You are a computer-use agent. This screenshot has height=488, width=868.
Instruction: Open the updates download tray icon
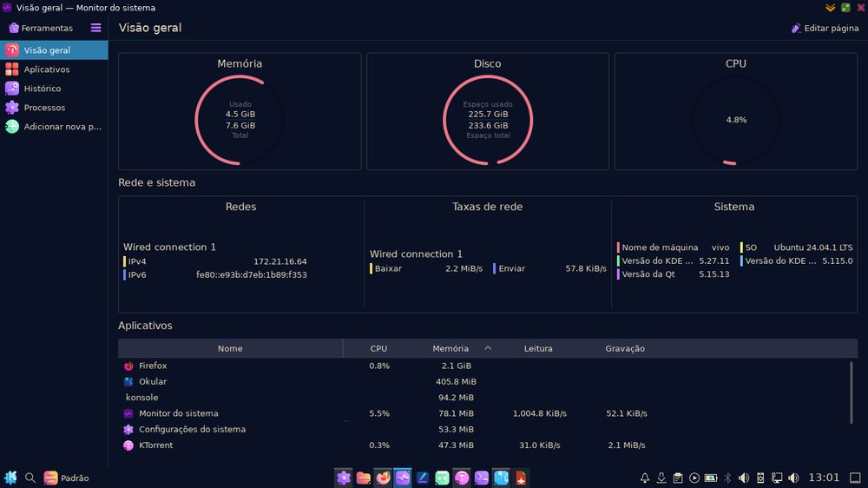pyautogui.click(x=661, y=478)
